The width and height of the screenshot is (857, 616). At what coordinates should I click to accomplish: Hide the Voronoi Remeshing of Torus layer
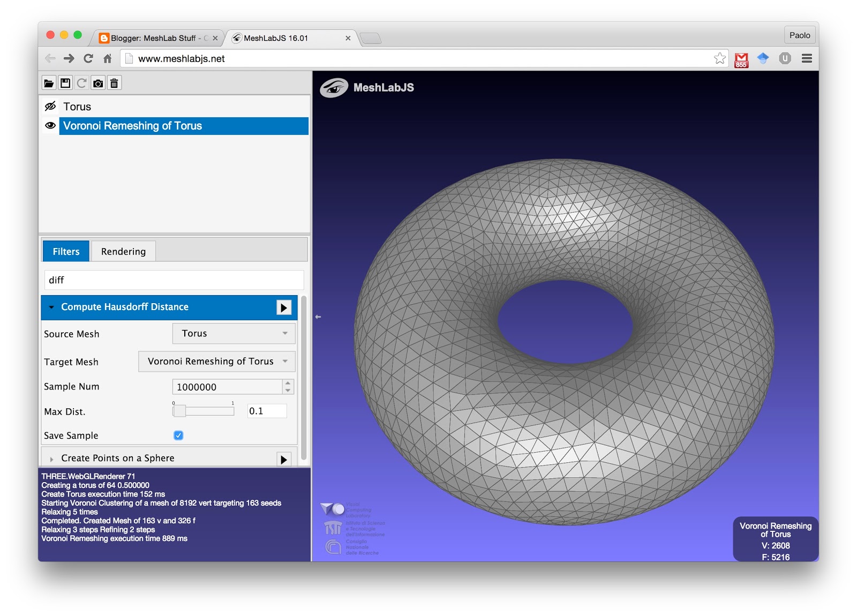pos(50,126)
